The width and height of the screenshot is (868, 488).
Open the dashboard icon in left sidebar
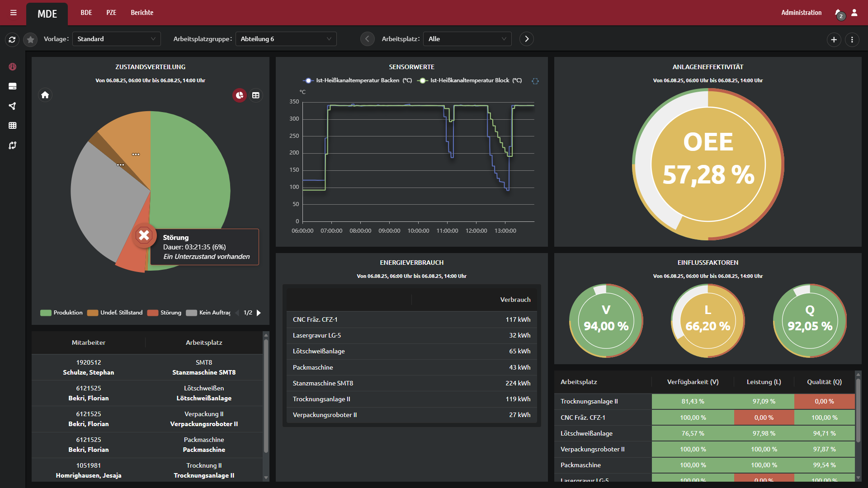(x=13, y=66)
